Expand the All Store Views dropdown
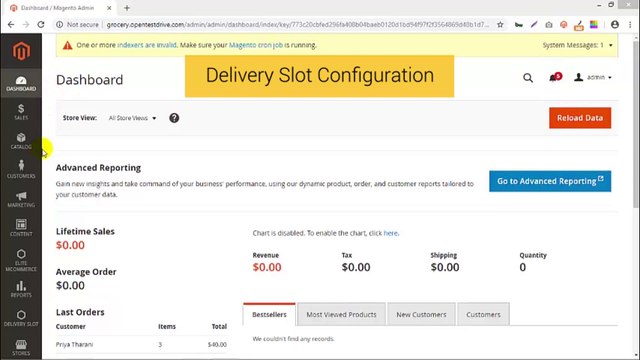Viewport: 640px width, 360px height. 132,118
